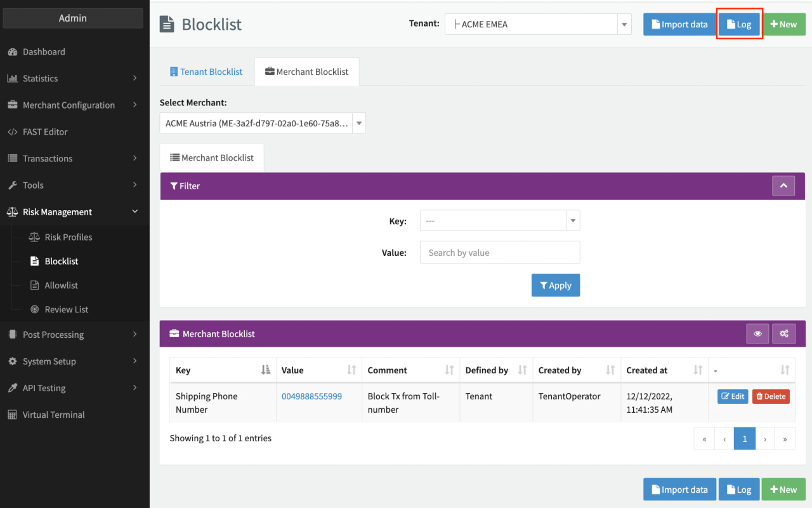Screen dimensions: 812x508
Task: Open Virtual Terminal calculator icon
Action: pyautogui.click(x=12, y=415)
